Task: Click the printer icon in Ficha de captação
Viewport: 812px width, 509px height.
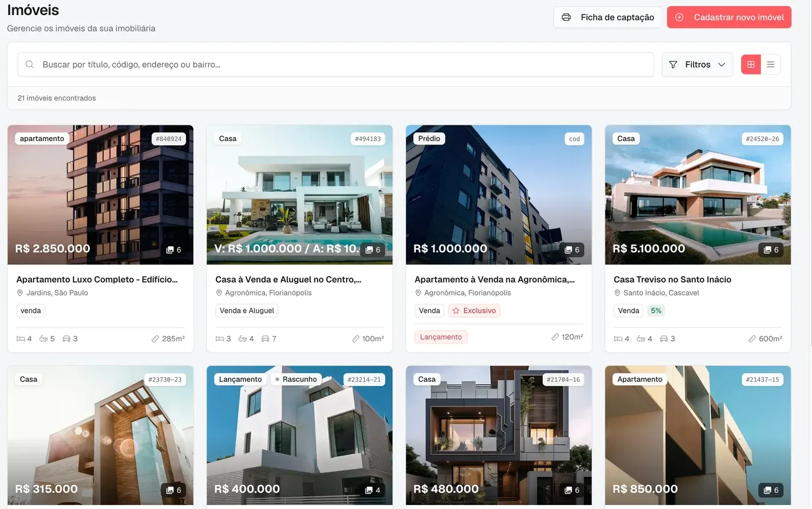Action: click(x=567, y=17)
